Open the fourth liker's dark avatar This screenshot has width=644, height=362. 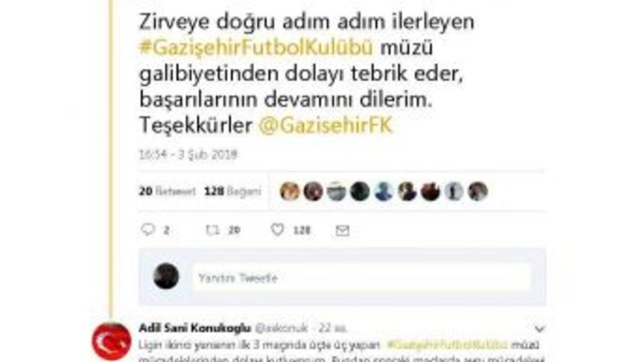360,191
